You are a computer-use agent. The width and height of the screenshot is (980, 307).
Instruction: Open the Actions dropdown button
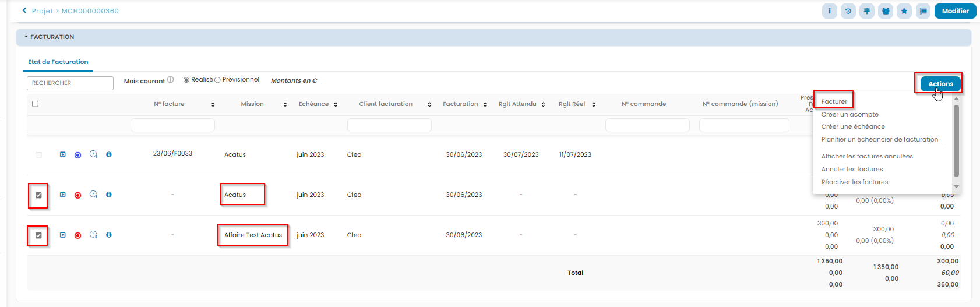pyautogui.click(x=940, y=84)
